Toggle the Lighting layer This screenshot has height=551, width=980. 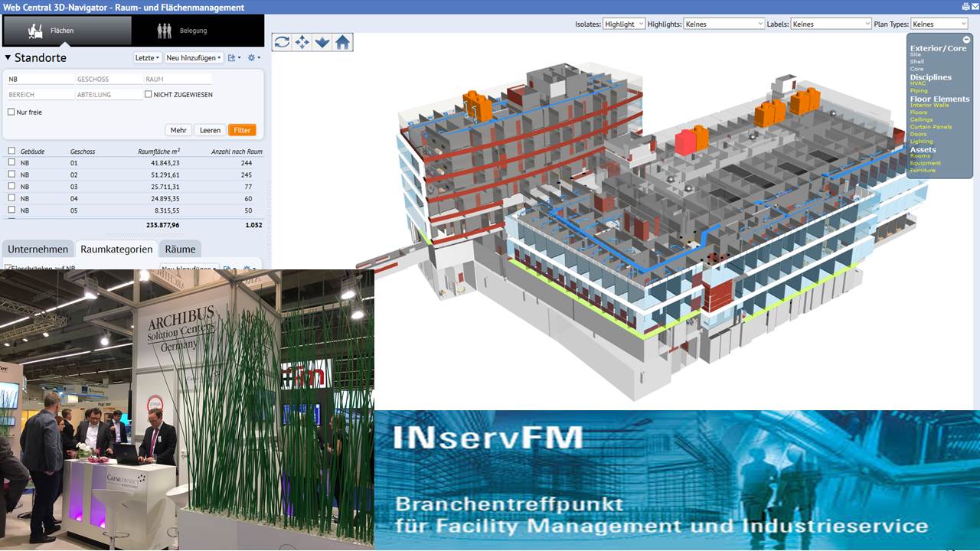pyautogui.click(x=921, y=142)
